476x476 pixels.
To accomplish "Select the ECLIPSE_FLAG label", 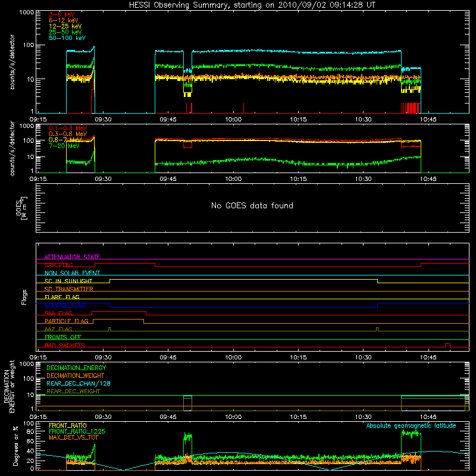I will pyautogui.click(x=65, y=305).
